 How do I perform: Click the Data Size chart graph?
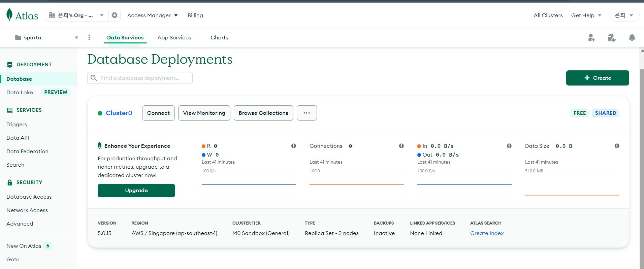coord(572,184)
